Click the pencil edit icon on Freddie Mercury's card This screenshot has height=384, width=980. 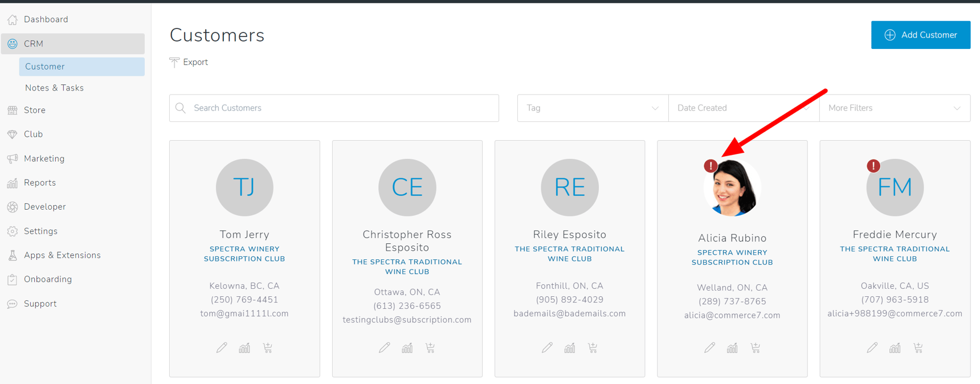(872, 348)
